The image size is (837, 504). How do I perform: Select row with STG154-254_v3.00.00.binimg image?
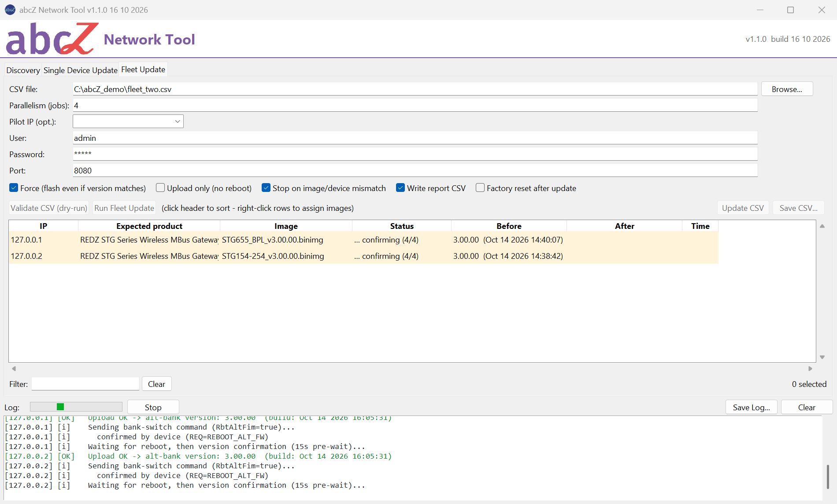363,256
